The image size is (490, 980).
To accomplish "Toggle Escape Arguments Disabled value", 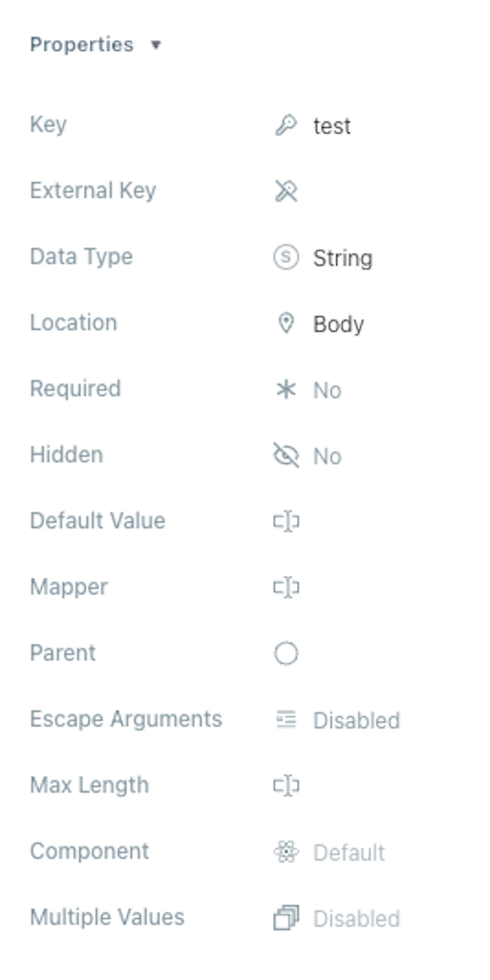I will 356,720.
